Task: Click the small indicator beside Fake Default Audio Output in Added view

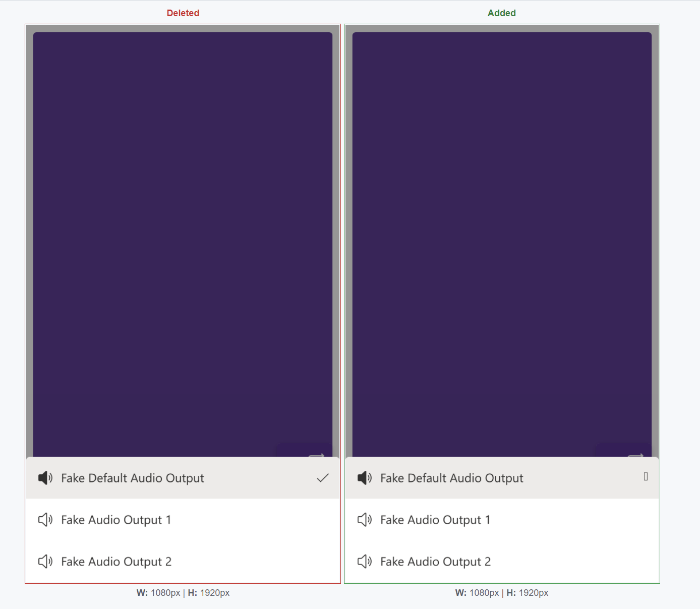Action: pos(645,476)
